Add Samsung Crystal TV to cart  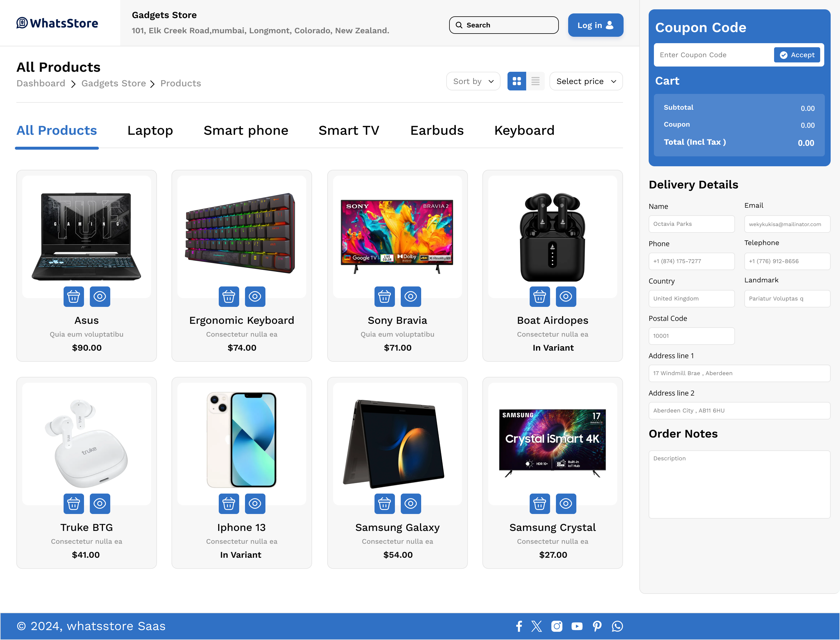click(539, 503)
